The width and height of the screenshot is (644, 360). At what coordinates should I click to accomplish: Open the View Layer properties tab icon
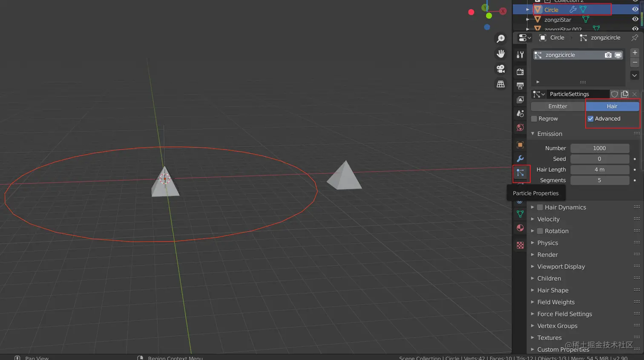pyautogui.click(x=520, y=100)
